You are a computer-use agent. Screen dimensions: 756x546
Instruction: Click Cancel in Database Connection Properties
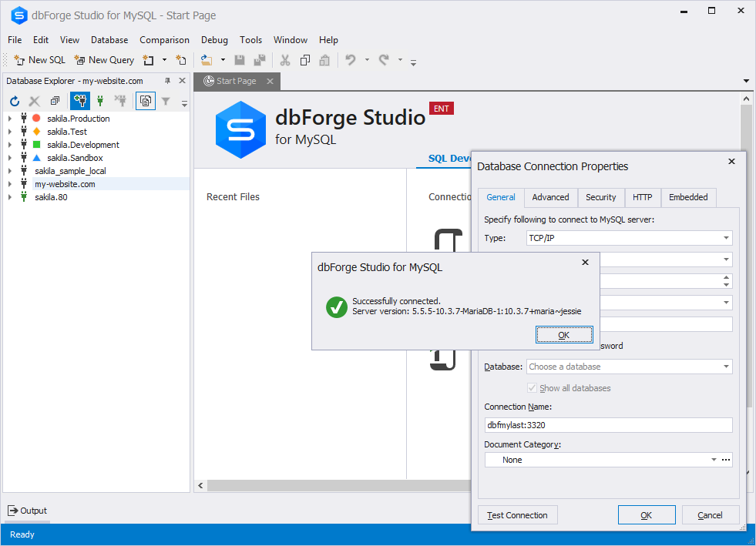pyautogui.click(x=711, y=515)
